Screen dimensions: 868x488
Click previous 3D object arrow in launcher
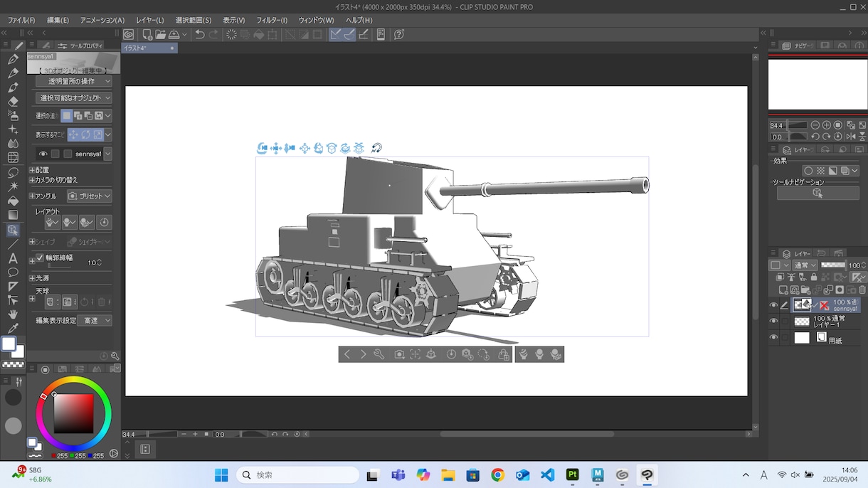click(x=346, y=354)
